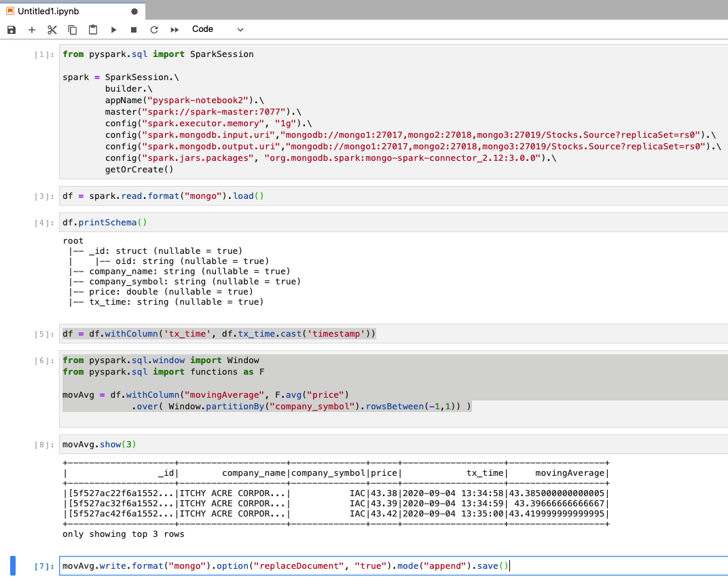The height and width of the screenshot is (581, 728).
Task: Copy selected cells using the toolbar icon
Action: click(x=73, y=30)
